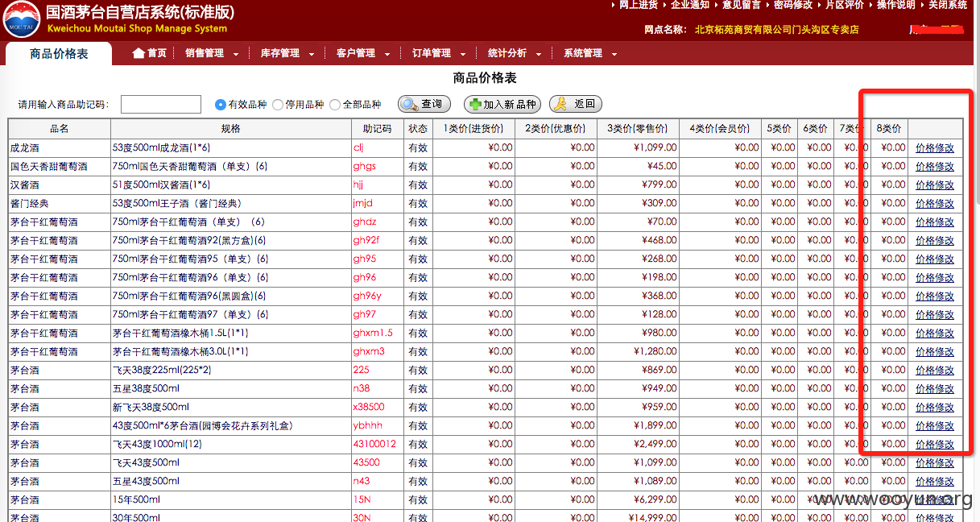Click 价格修改 for the 飞天43度500ml row
980x522 pixels.
[935, 463]
